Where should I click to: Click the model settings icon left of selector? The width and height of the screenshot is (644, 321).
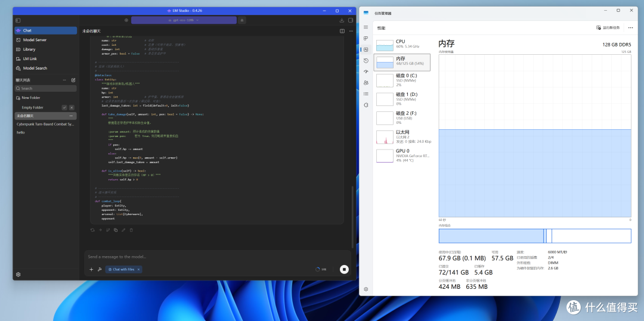click(126, 20)
